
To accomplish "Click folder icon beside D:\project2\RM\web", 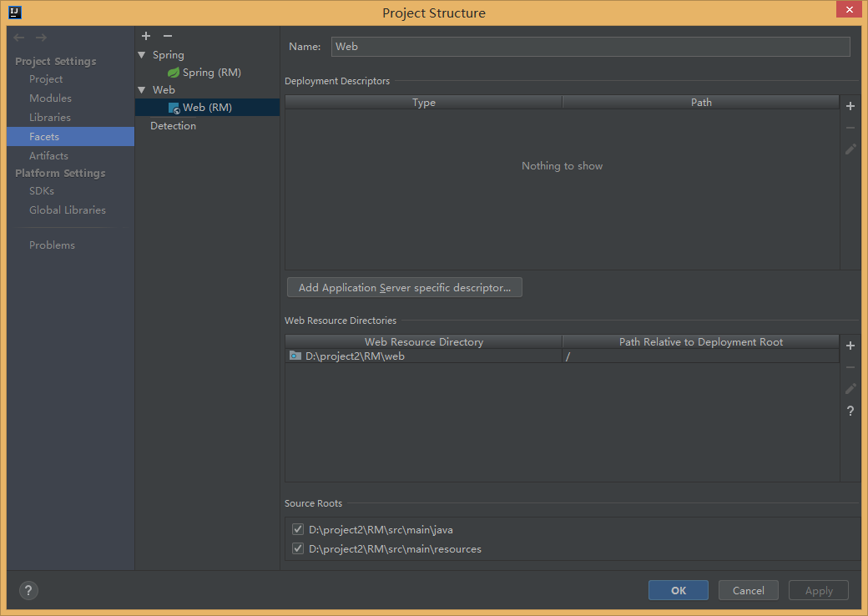I will 295,356.
